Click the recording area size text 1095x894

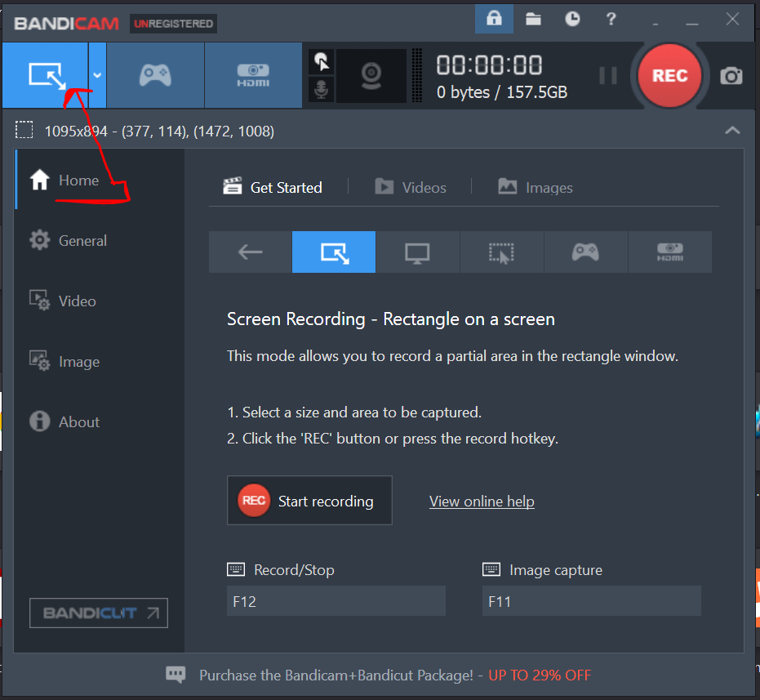tap(76, 131)
